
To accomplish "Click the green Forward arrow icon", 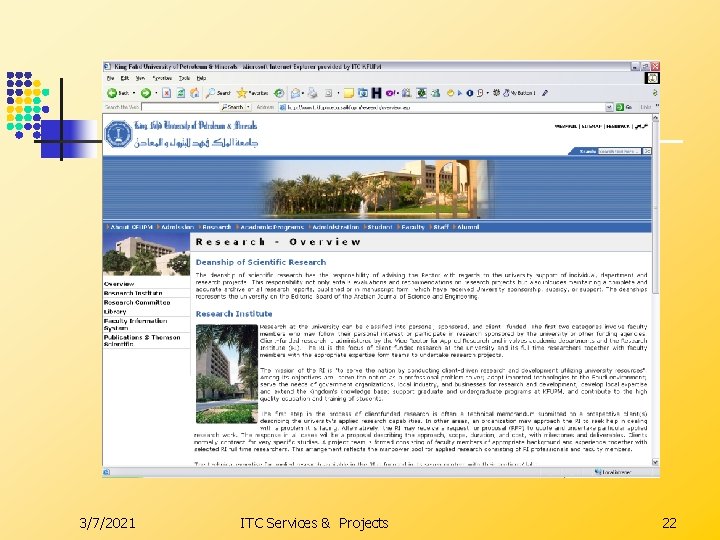I will click(x=146, y=93).
